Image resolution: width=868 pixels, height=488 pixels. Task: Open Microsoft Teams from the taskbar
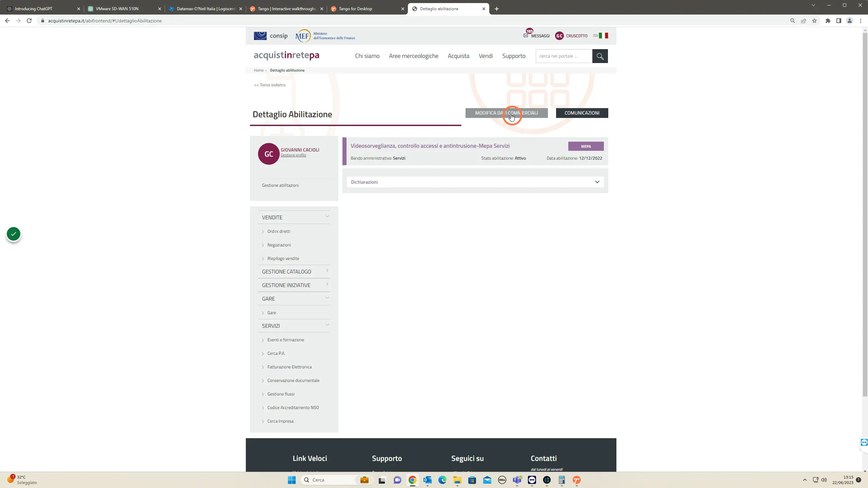click(x=517, y=480)
